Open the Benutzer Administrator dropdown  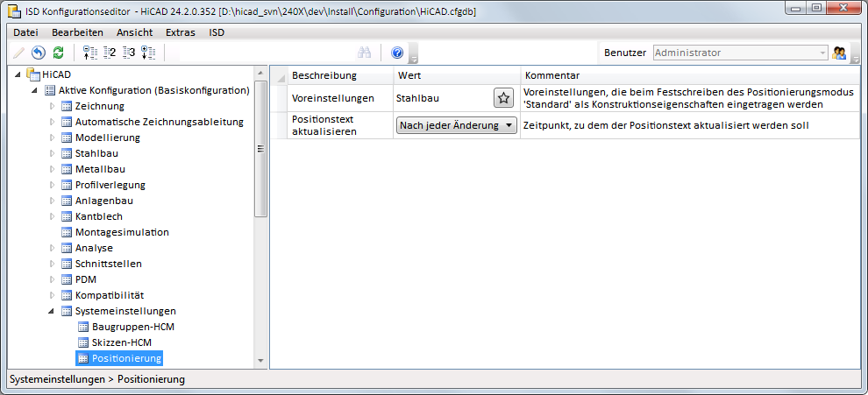740,53
